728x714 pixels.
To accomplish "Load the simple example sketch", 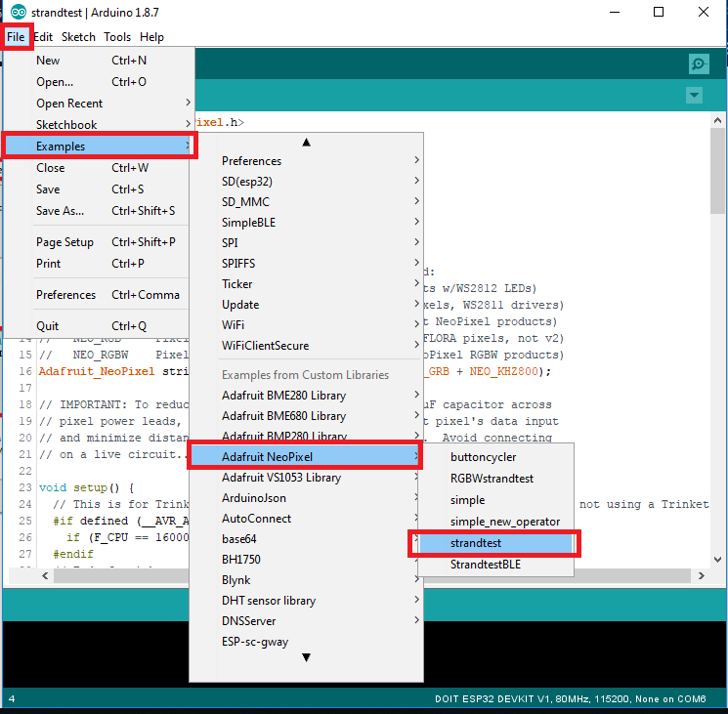I will click(x=495, y=500).
